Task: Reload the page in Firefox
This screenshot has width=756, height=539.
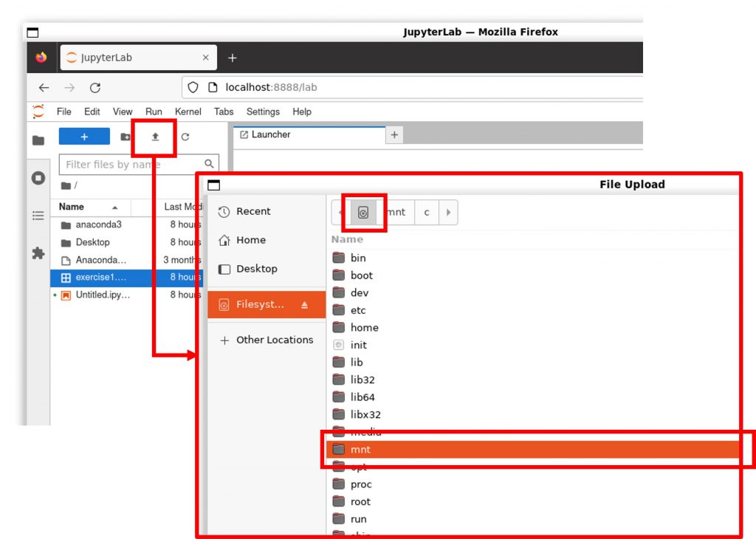Action: (95, 88)
